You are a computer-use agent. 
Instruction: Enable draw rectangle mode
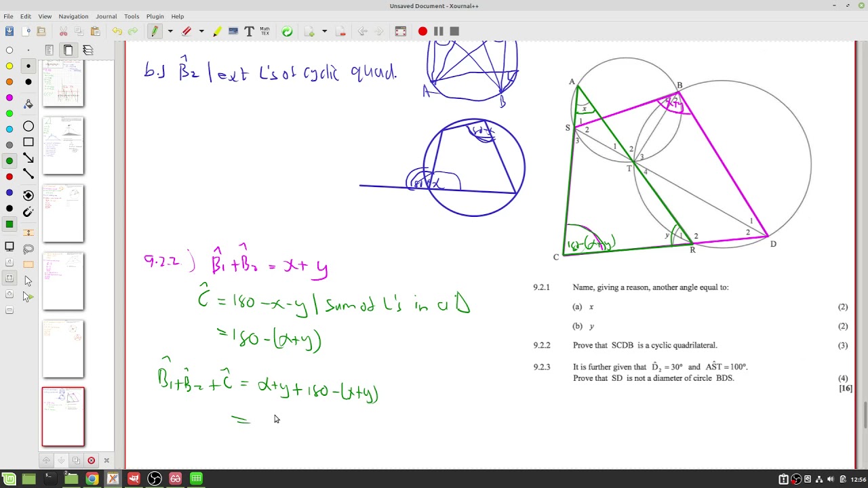[28, 142]
